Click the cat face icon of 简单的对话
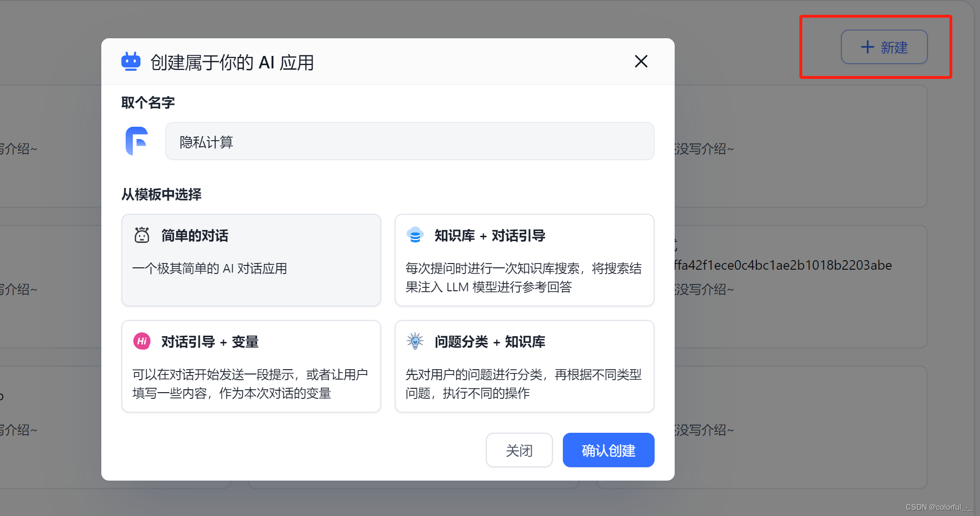Screen dimensions: 980x516 pyautogui.click(x=142, y=235)
